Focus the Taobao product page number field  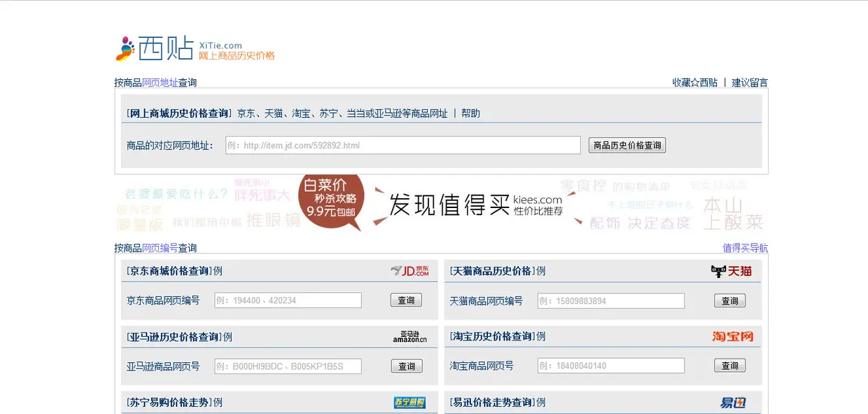tap(611, 366)
